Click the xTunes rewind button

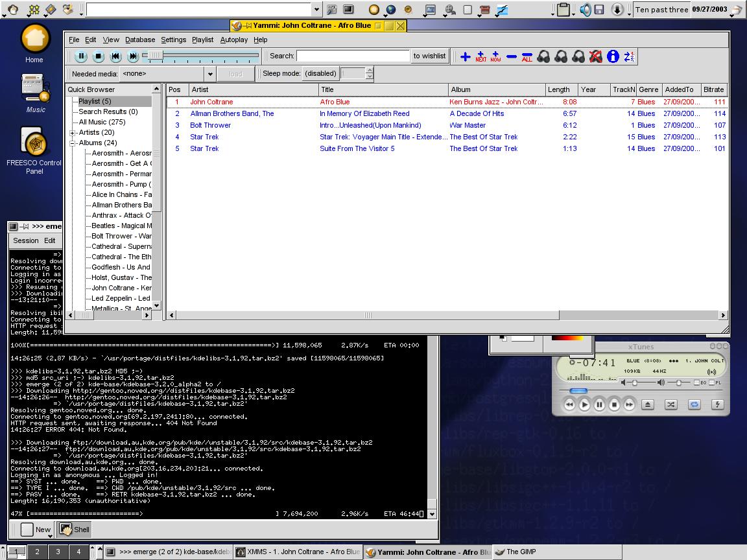point(569,404)
